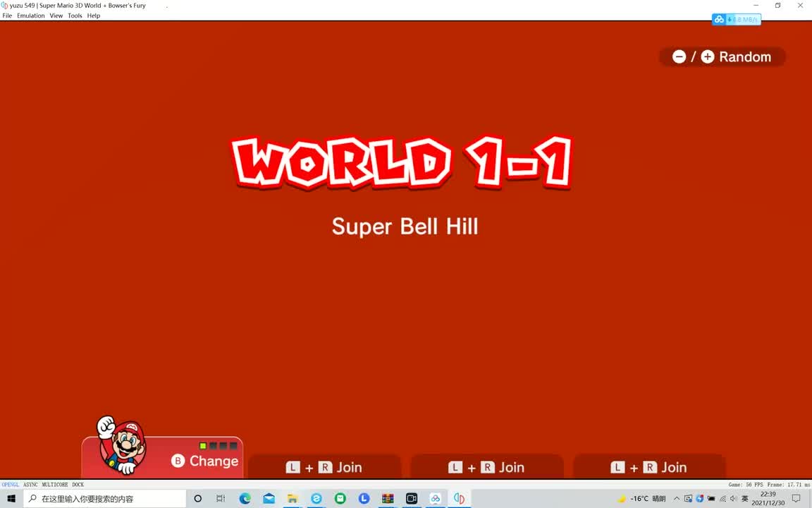Open the volume control in tray
The width and height of the screenshot is (812, 508).
click(733, 498)
